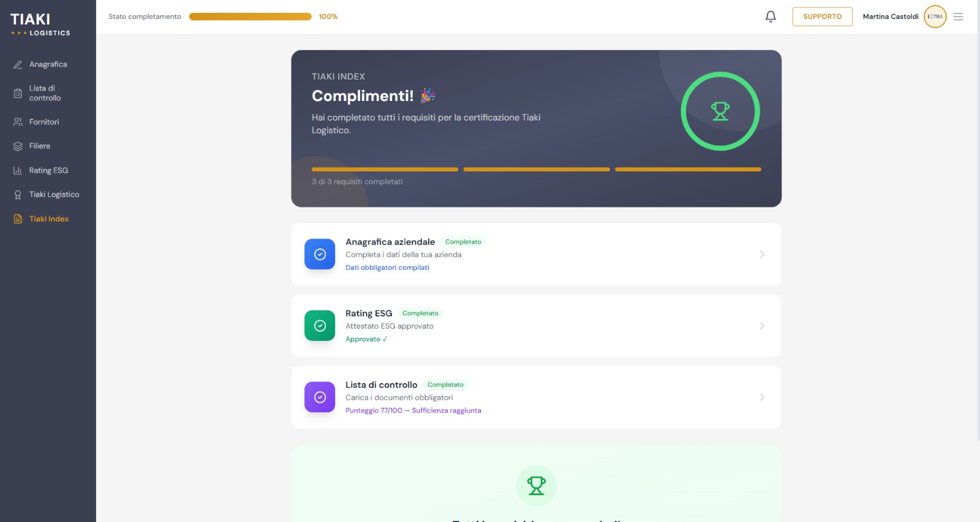Image resolution: width=980 pixels, height=522 pixels.
Task: Open Lista di controllo sidebar item
Action: pos(48,93)
